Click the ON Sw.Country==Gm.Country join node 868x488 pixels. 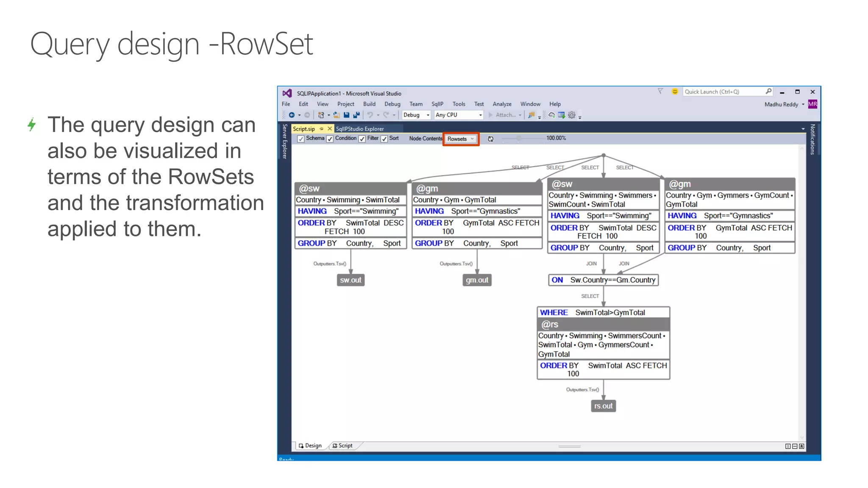pos(603,280)
